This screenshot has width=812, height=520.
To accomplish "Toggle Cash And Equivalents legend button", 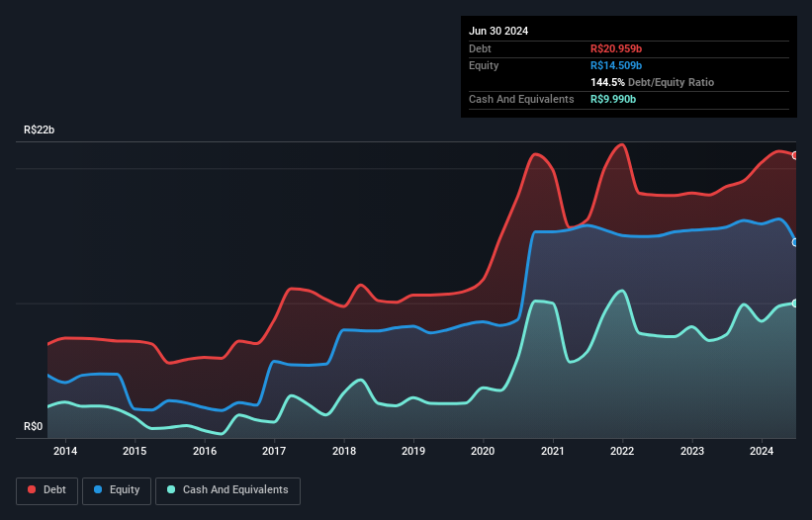I will [x=227, y=490].
